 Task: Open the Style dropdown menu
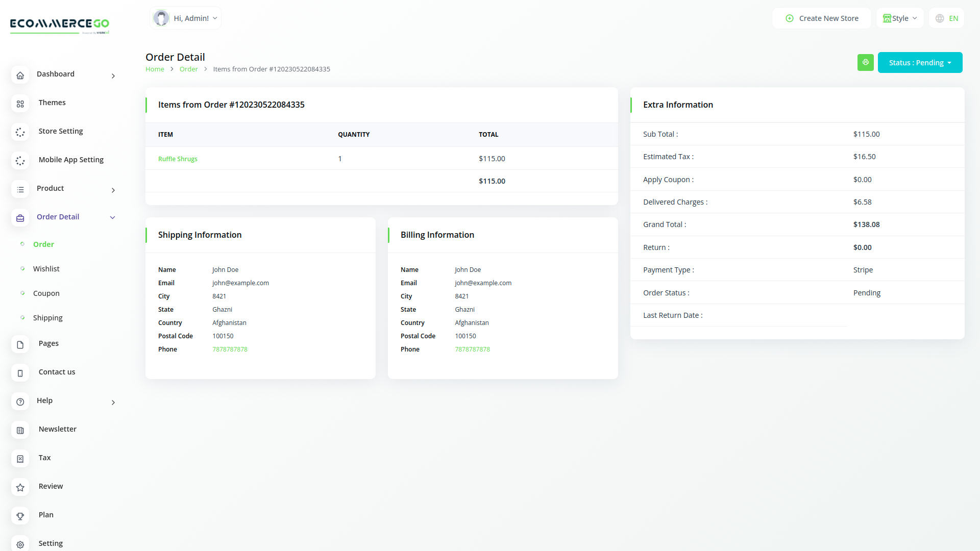pos(900,18)
